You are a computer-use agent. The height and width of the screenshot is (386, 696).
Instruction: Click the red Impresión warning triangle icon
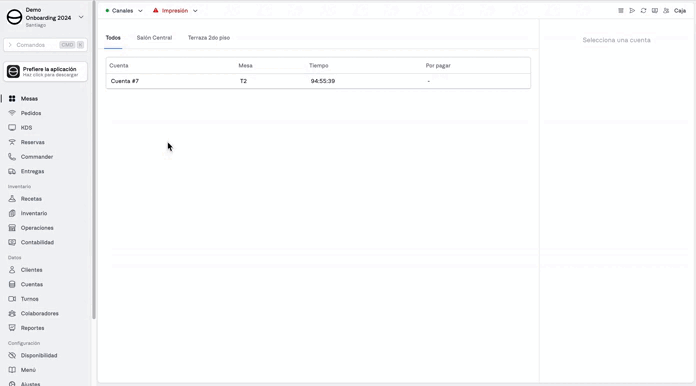[x=155, y=10]
